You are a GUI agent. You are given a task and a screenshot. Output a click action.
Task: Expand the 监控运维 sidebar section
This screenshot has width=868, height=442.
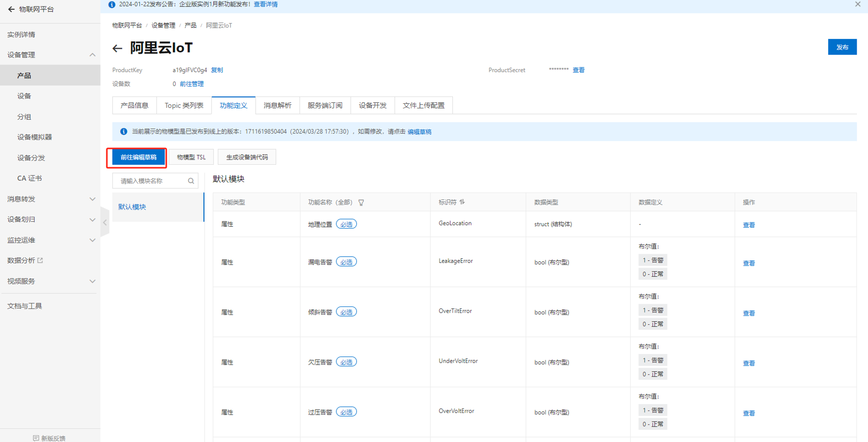coord(93,240)
